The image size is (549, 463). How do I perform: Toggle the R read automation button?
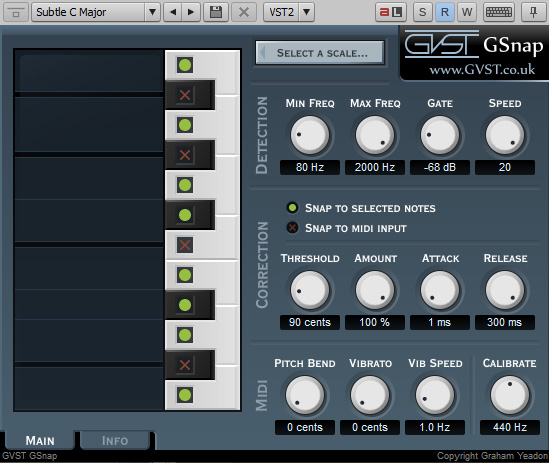click(445, 13)
